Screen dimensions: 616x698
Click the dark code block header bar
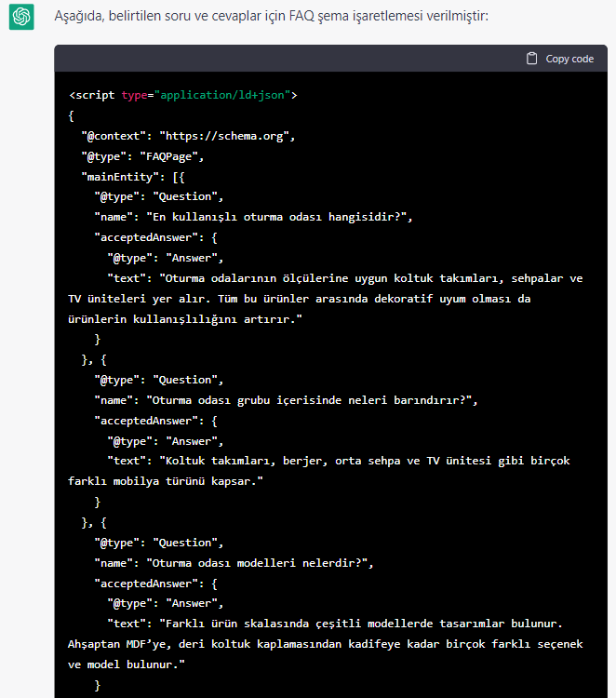[x=330, y=59]
